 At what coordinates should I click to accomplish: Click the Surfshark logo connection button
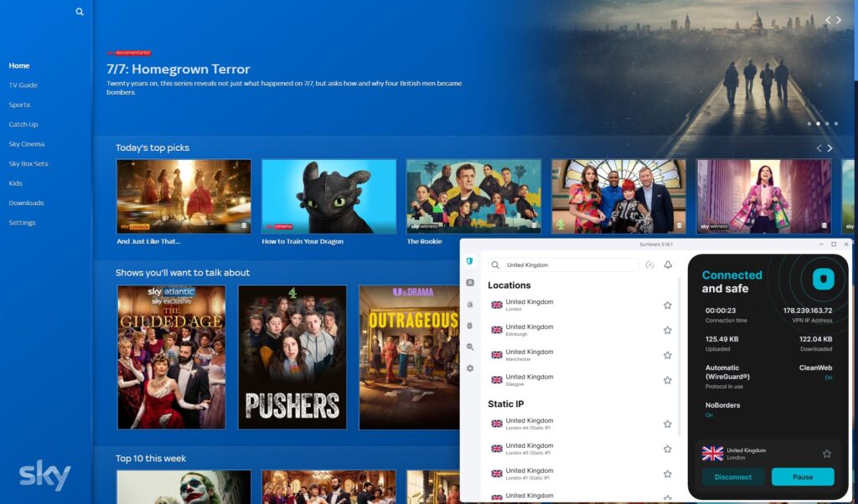(x=823, y=279)
